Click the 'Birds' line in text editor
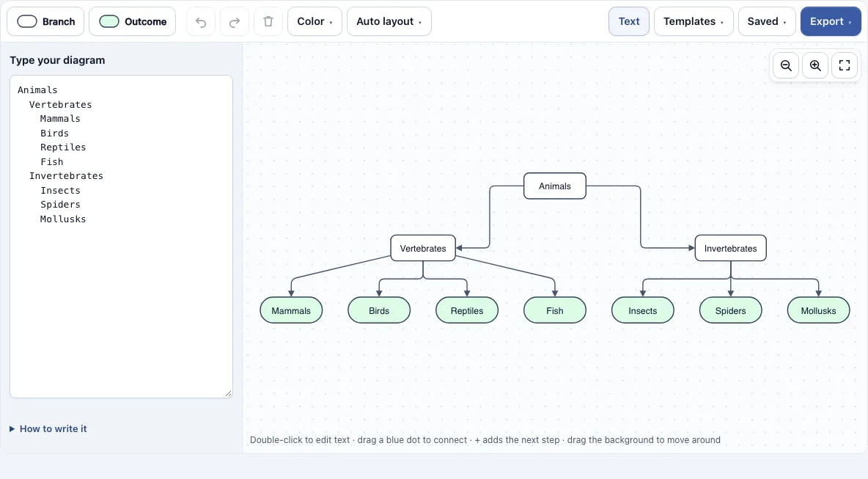This screenshot has width=868, height=479. (x=54, y=133)
